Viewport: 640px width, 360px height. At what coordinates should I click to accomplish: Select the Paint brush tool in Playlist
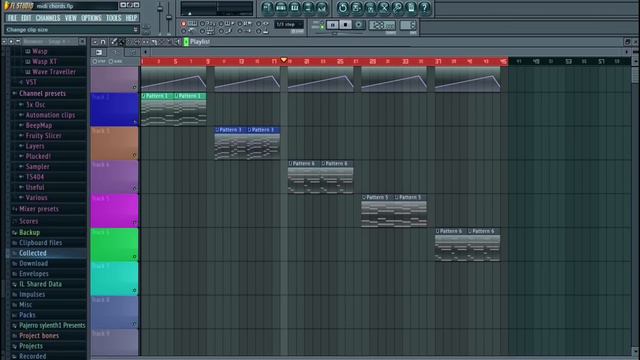(x=121, y=42)
